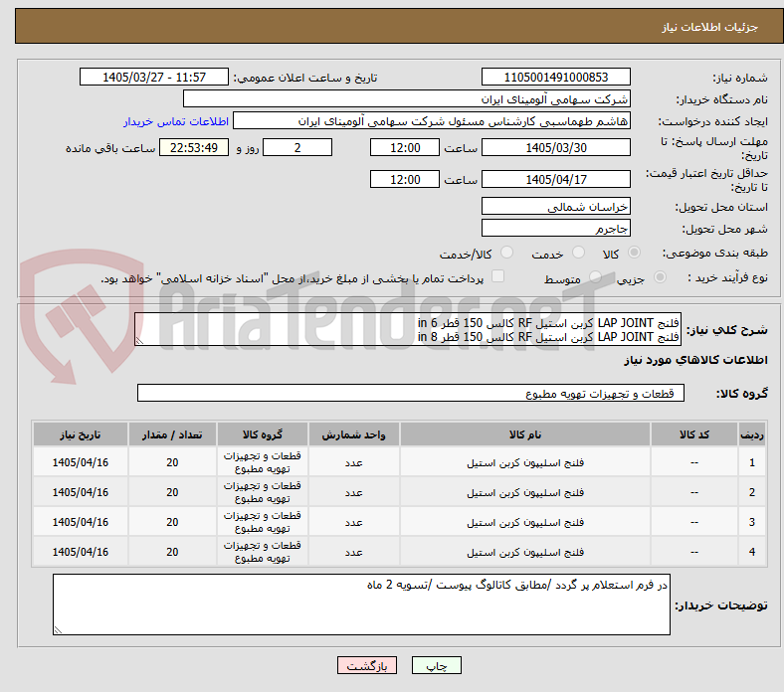
Task: Click the buyer notes text area
Action: 361,605
